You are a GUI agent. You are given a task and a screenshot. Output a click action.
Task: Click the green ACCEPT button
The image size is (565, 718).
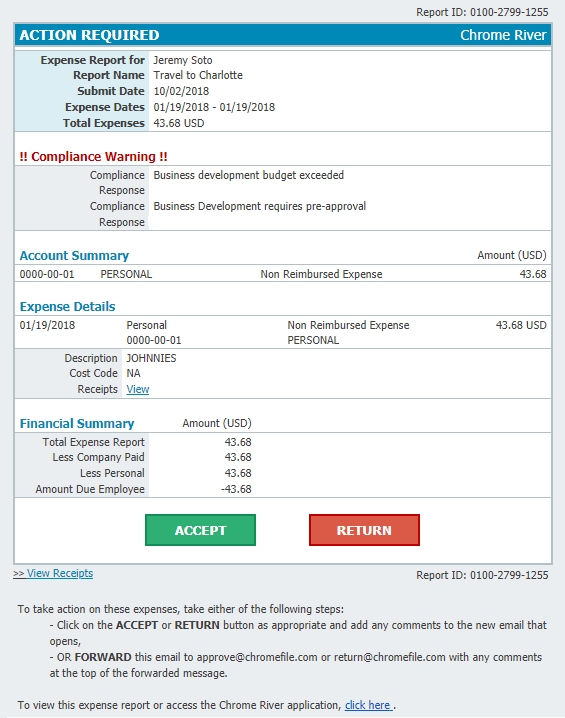[200, 530]
